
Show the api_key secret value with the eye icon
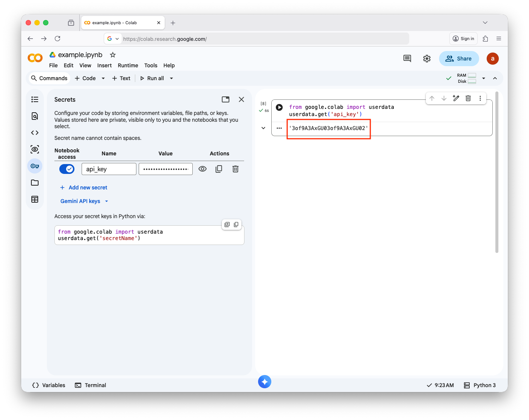(x=203, y=169)
